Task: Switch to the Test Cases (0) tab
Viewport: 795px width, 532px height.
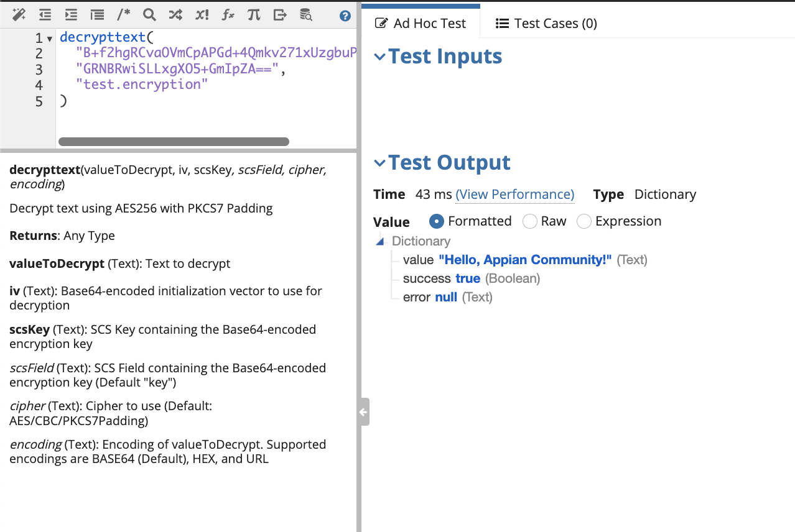Action: coord(546,24)
